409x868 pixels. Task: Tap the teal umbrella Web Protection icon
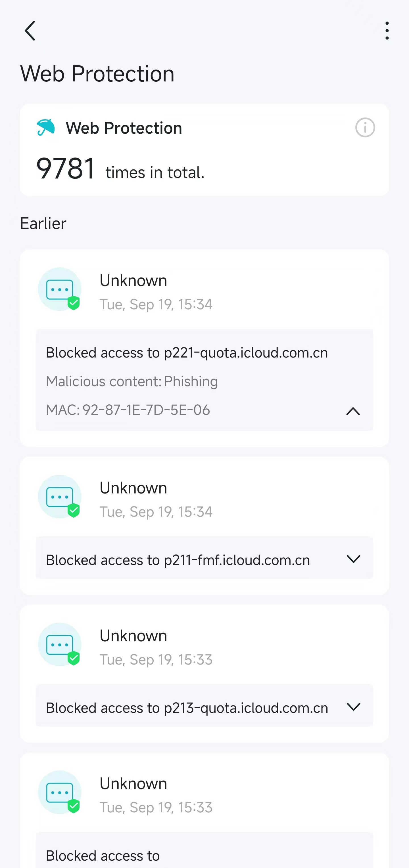[45, 127]
